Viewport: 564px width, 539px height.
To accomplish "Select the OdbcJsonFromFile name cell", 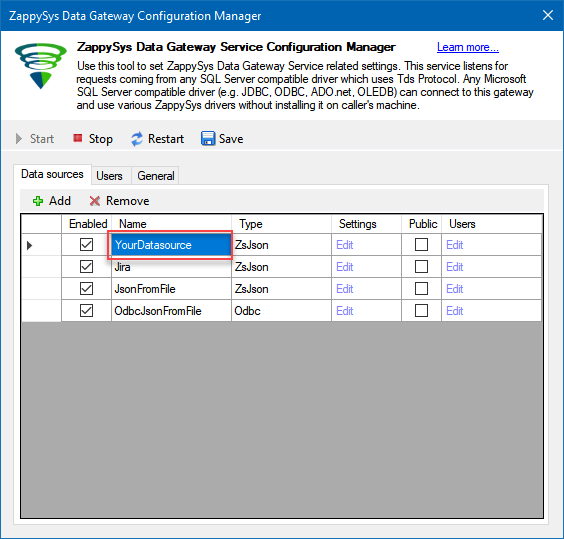I will point(171,311).
